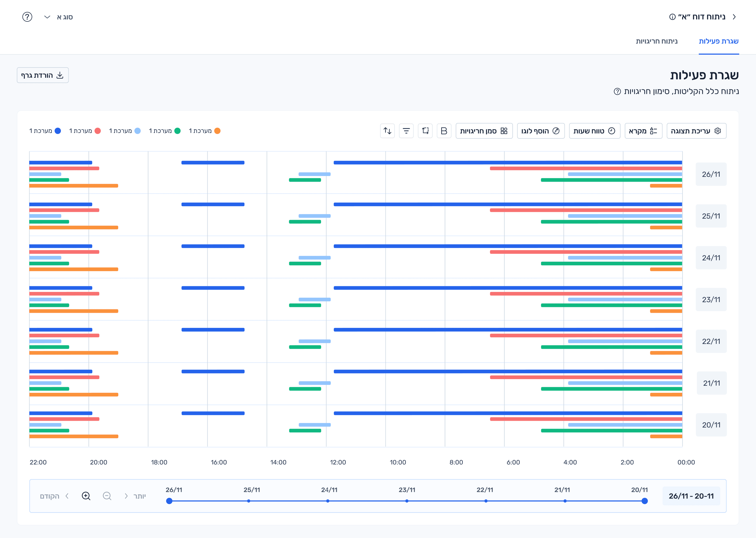Click the crop/frame selection icon
Screen dimensions: 756x538
point(425,131)
